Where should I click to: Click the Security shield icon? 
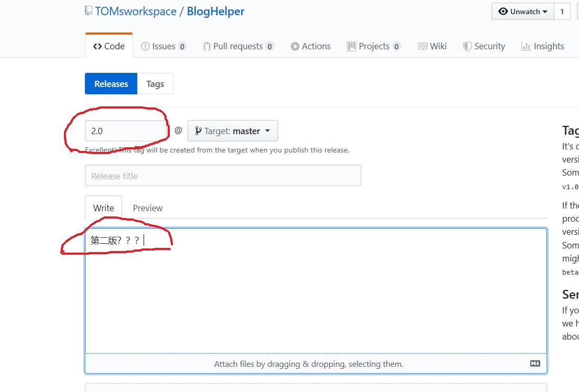coord(467,46)
